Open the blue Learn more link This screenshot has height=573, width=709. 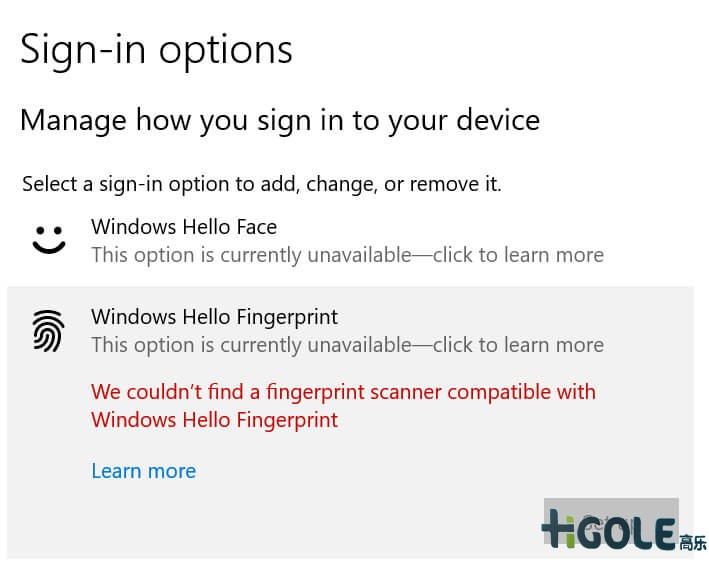click(143, 471)
